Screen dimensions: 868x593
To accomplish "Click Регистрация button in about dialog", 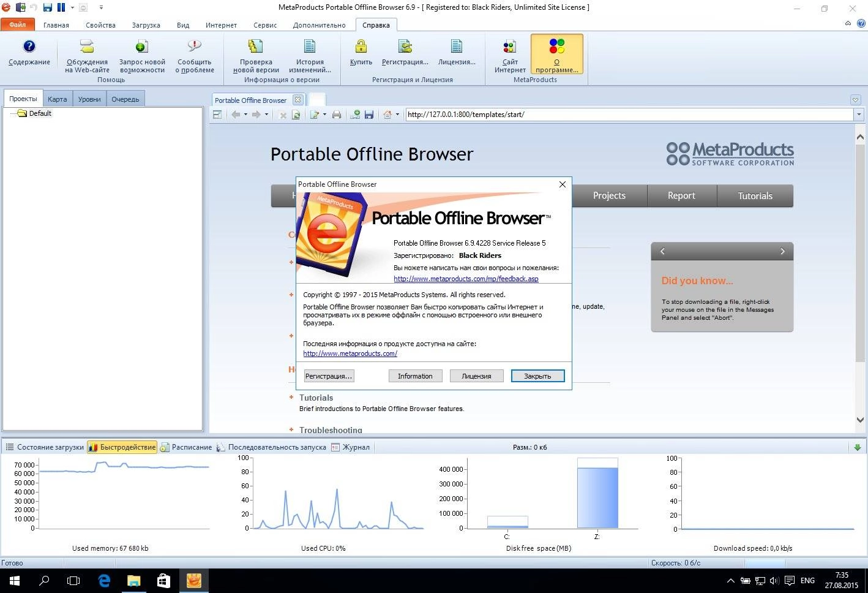I will (329, 376).
